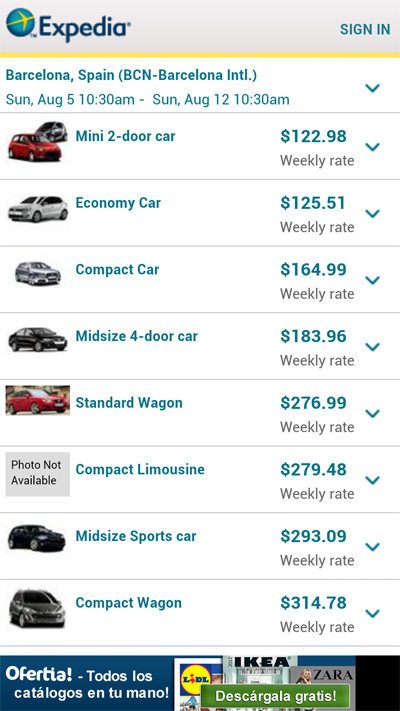Expand the Standard Wagon chevron
400x711 pixels.
373,413
